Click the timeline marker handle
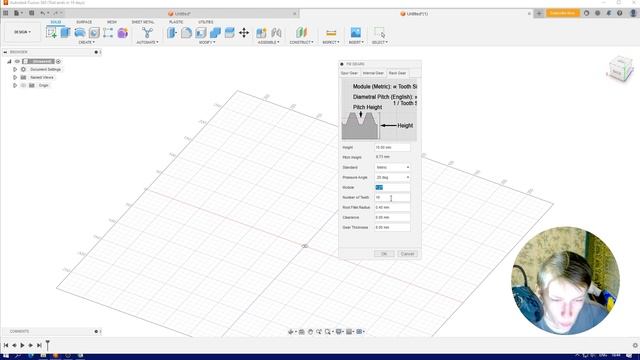Viewport: 640px width, 360px height. click(x=47, y=345)
